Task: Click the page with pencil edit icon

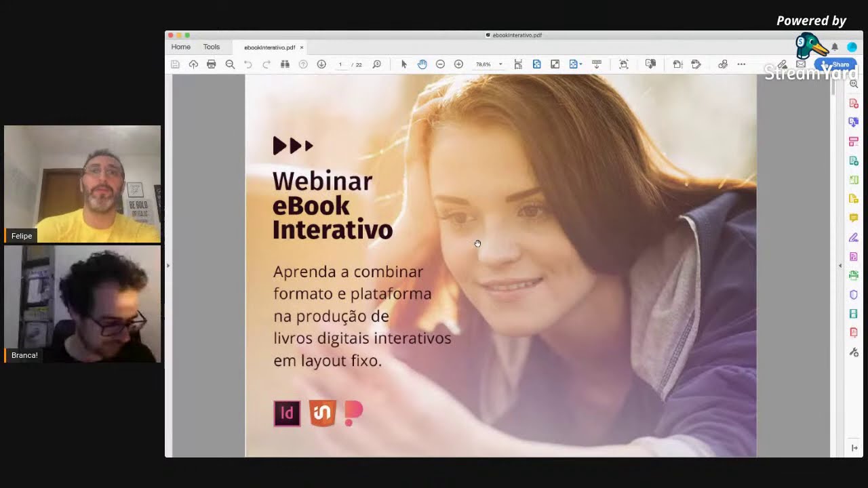Action: (696, 64)
